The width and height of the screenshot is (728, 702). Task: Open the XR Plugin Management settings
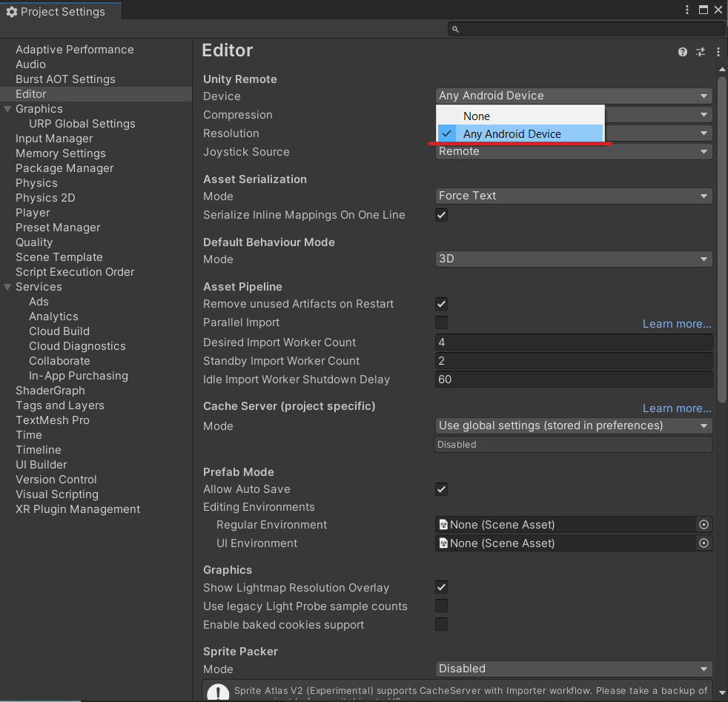78,509
